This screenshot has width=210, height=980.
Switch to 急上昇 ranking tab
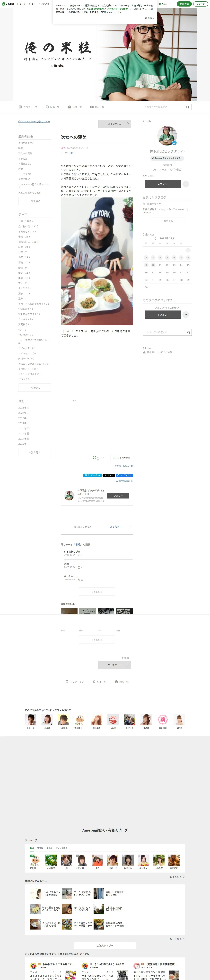tap(49, 848)
